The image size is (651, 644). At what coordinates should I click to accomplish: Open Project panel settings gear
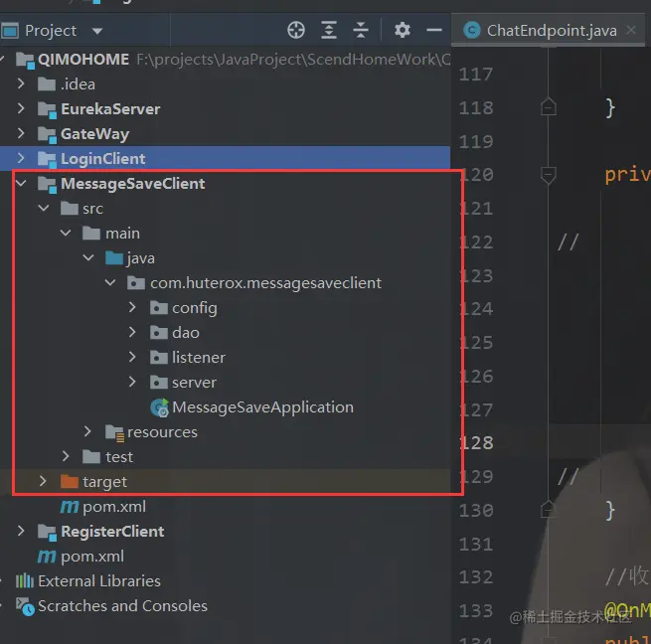click(402, 30)
